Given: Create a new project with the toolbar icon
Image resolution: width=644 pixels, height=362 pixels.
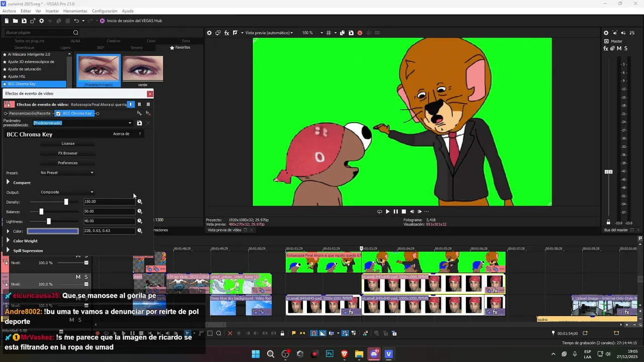Looking at the screenshot, I should [x=7, y=21].
